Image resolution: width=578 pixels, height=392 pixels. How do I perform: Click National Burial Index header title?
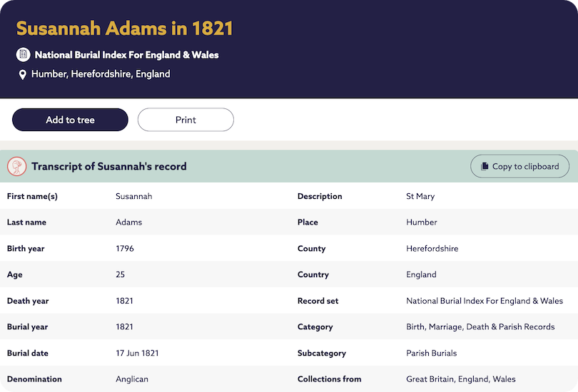point(126,55)
